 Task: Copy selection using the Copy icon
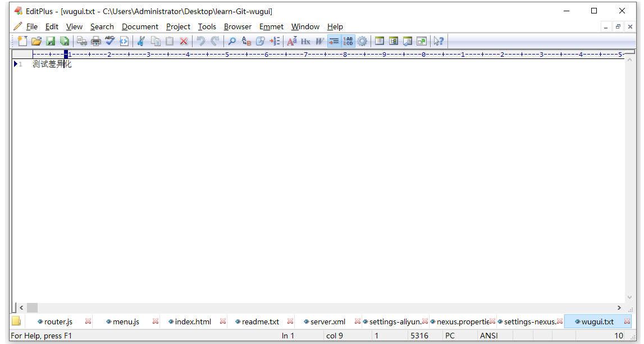(156, 41)
